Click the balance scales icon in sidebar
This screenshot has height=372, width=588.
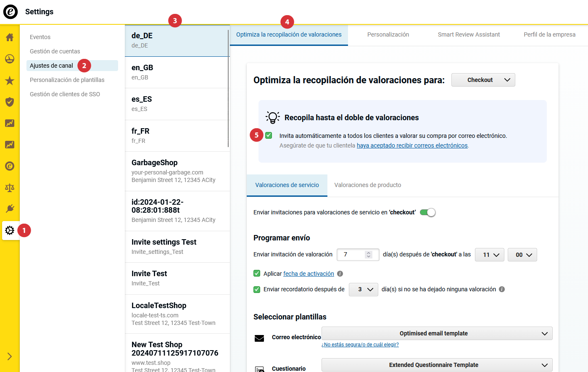(x=10, y=187)
